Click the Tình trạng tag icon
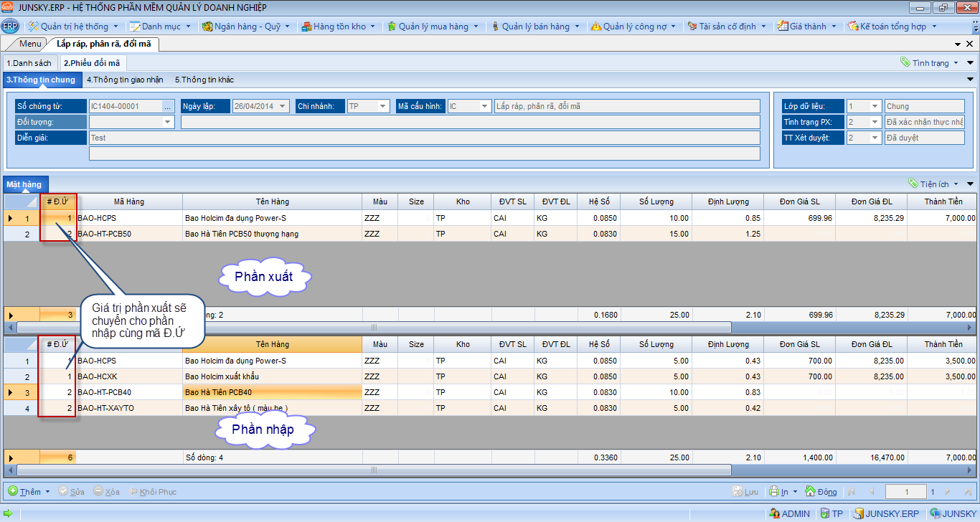The image size is (980, 522). 905,63
